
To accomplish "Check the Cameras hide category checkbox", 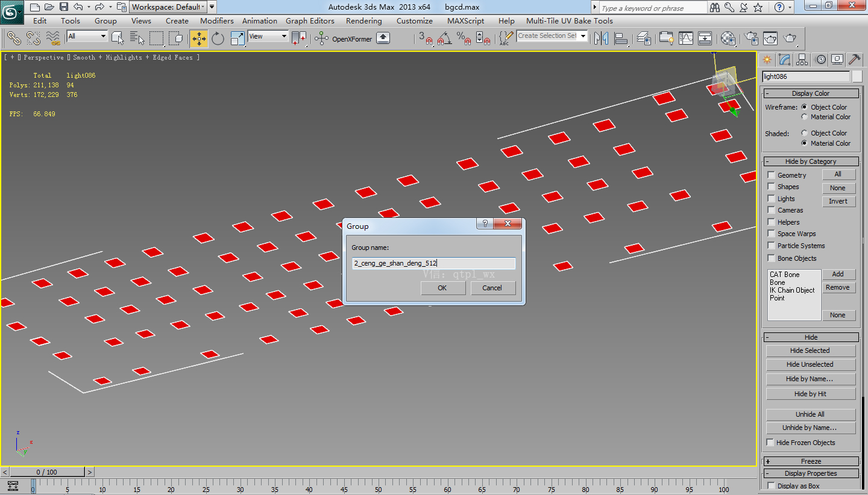I will coord(771,210).
